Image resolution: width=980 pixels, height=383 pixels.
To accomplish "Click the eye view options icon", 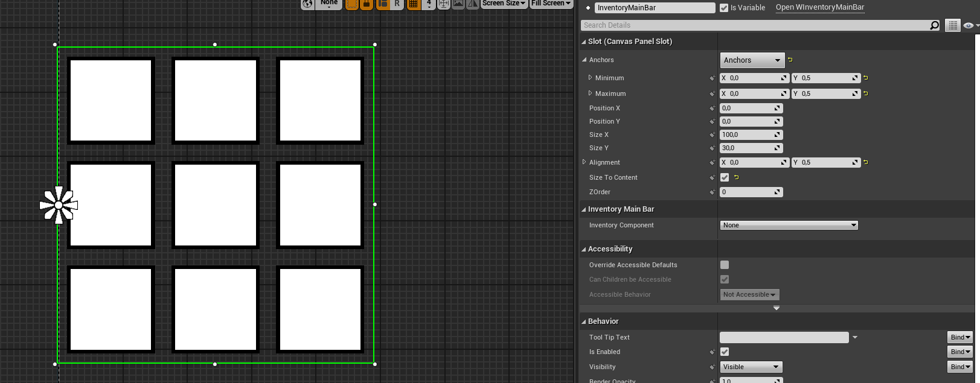I will click(x=968, y=25).
